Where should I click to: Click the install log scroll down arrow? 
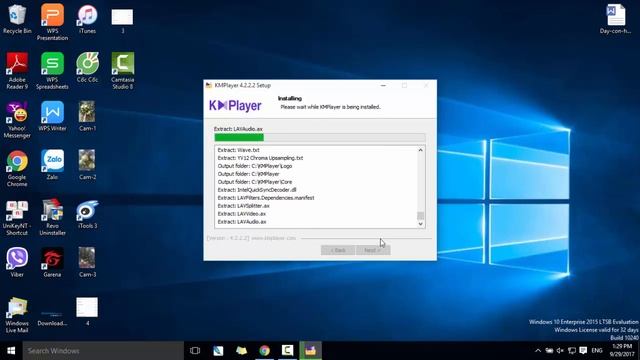click(x=420, y=224)
